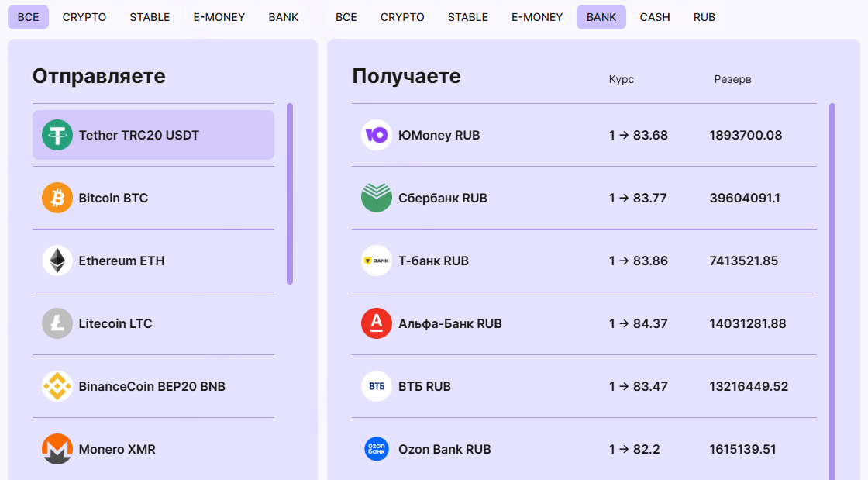868x480 pixels.
Task: Click the Ethereum diamond icon
Action: pos(57,261)
